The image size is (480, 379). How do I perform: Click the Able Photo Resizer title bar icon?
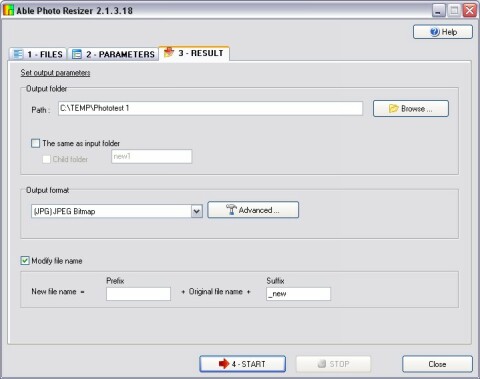8,10
